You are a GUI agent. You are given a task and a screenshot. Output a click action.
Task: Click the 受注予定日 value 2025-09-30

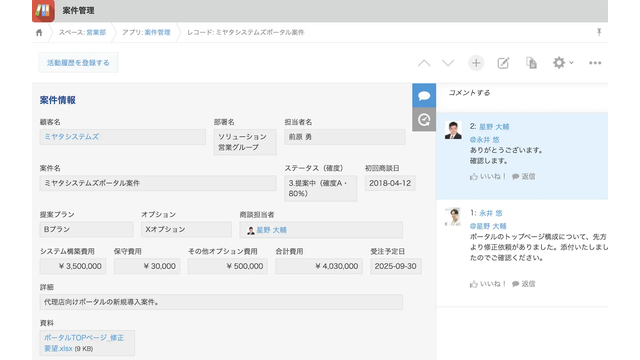tap(396, 266)
